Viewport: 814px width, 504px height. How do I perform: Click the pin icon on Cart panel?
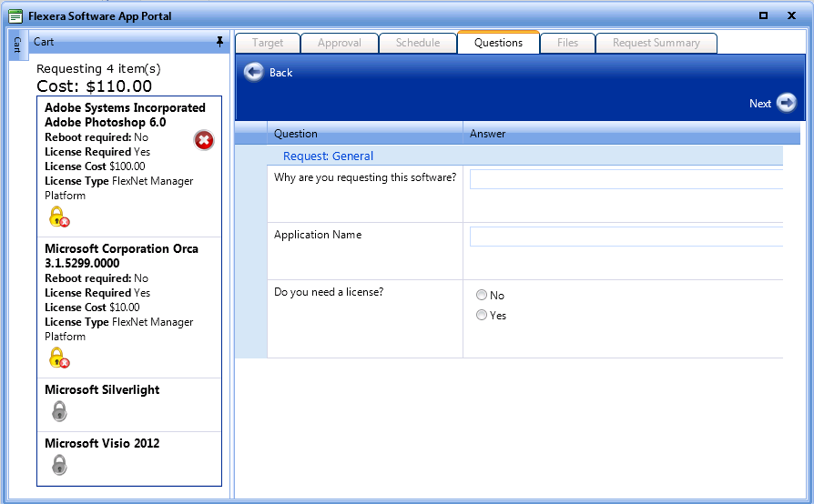pyautogui.click(x=219, y=42)
